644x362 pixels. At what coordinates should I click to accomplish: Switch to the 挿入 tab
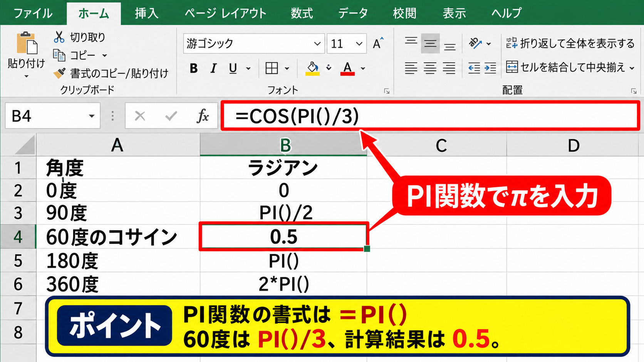point(146,13)
